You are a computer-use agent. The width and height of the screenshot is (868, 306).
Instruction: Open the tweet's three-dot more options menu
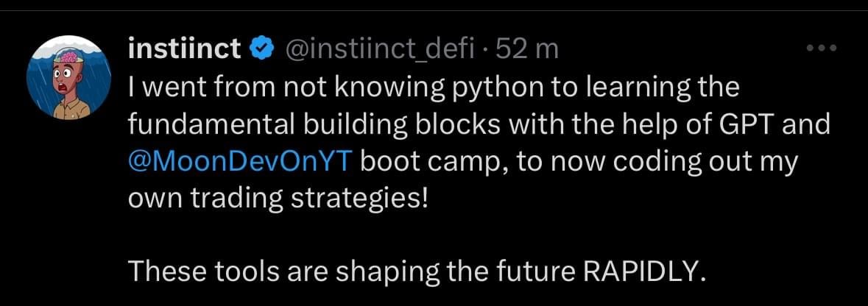[822, 49]
